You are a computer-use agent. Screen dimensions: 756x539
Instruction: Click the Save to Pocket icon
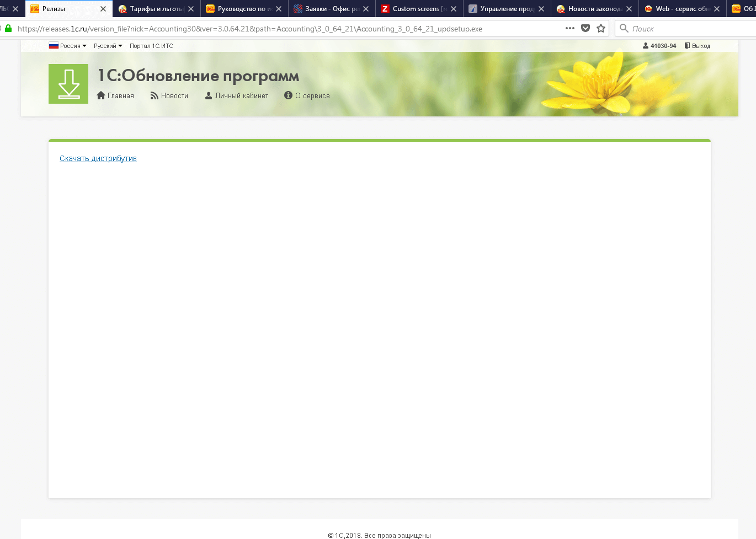pos(585,28)
